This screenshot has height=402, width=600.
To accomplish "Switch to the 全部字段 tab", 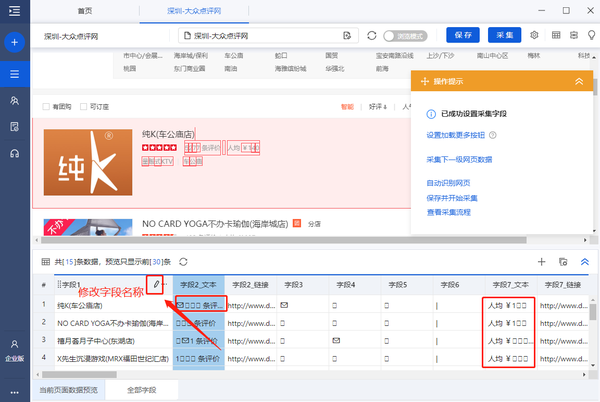I will tap(142, 390).
